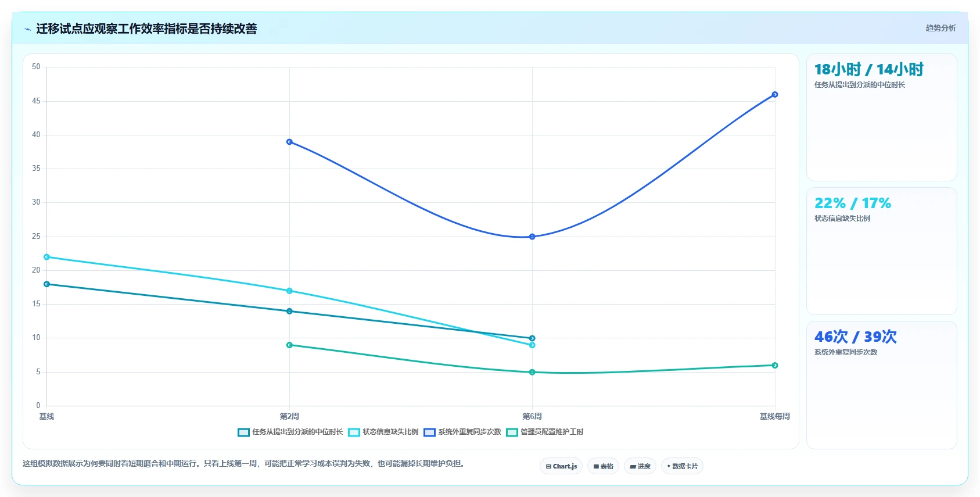This screenshot has height=497, width=980.
Task: Click the green data point at 6 on 基线每周
Action: coord(775,365)
